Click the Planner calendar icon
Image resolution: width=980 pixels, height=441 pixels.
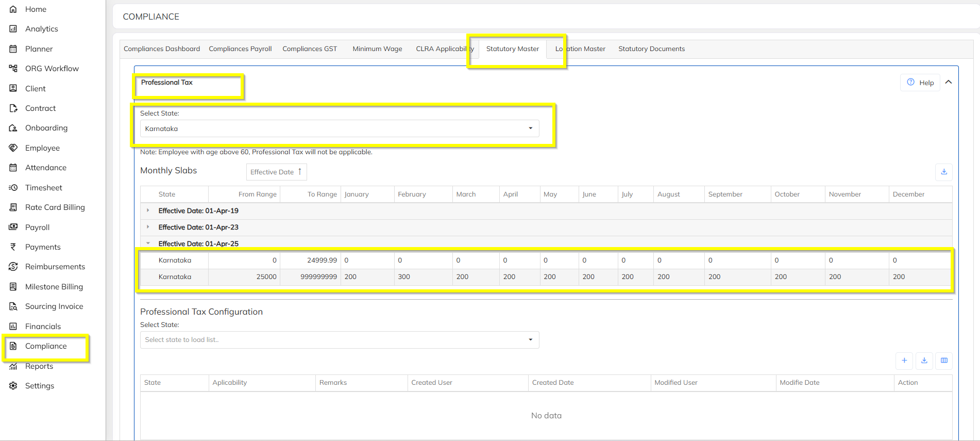pos(13,49)
